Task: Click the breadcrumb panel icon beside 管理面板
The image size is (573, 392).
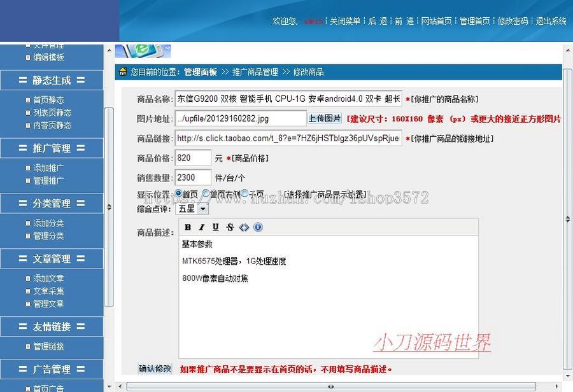Action: pyautogui.click(x=122, y=71)
